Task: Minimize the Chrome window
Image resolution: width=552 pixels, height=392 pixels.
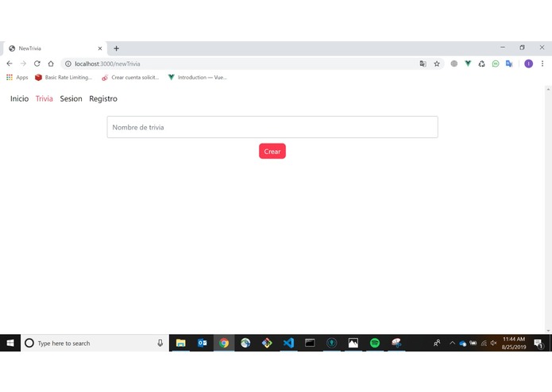Action: [x=503, y=48]
